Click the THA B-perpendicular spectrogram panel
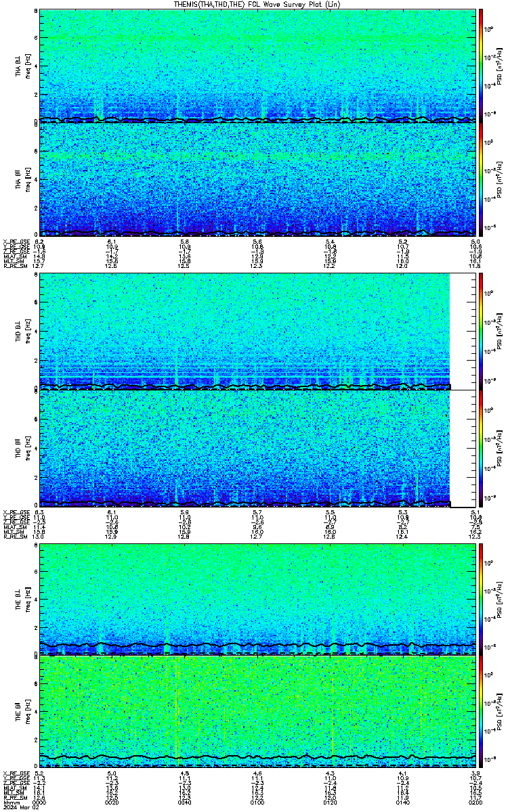Viewport: 508px width, 812px height. pyautogui.click(x=257, y=66)
